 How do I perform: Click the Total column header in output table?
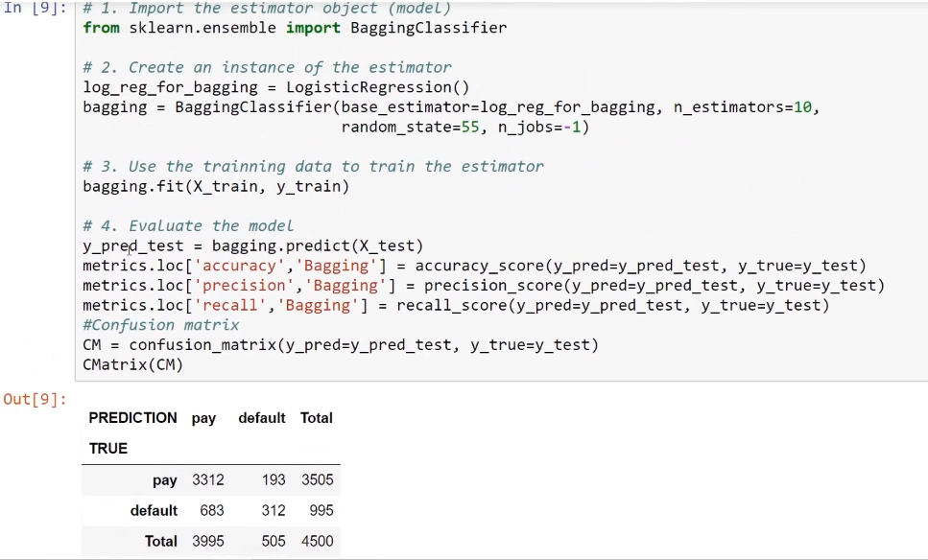pos(316,418)
